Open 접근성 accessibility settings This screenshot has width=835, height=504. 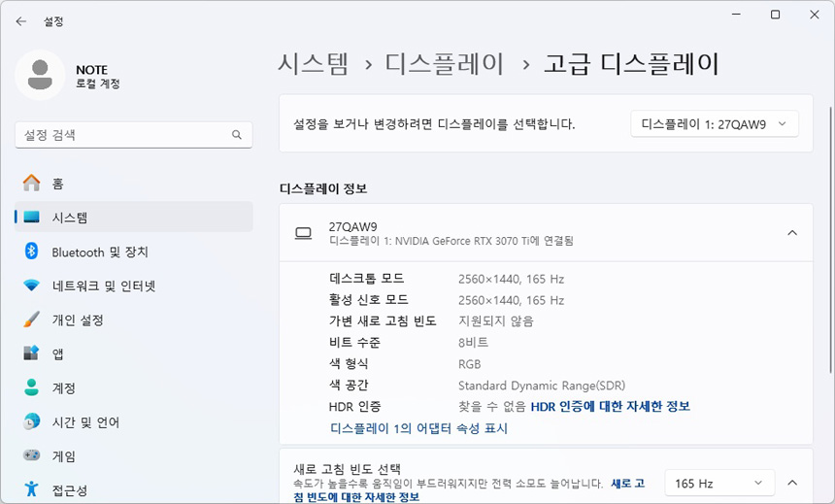[70, 490]
